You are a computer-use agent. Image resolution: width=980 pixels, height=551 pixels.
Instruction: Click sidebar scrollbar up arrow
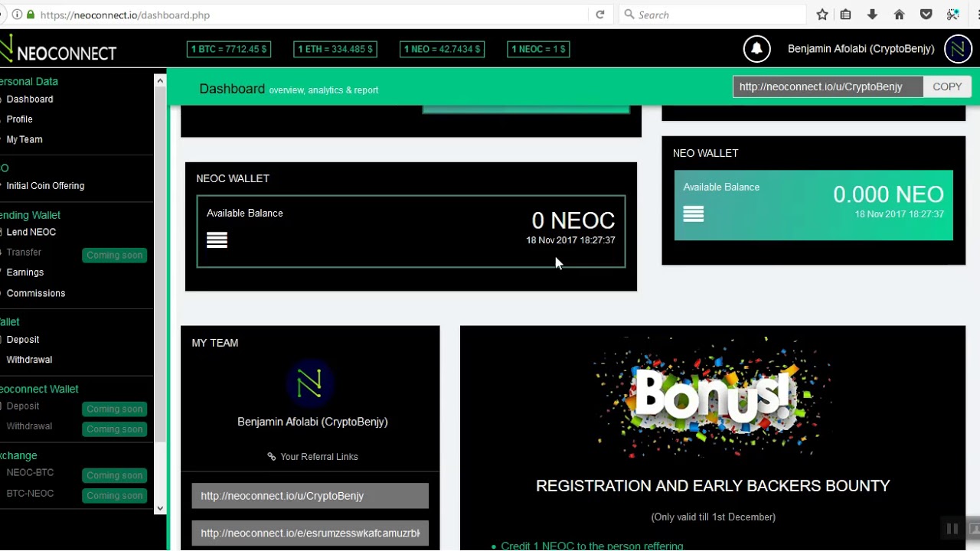click(160, 80)
